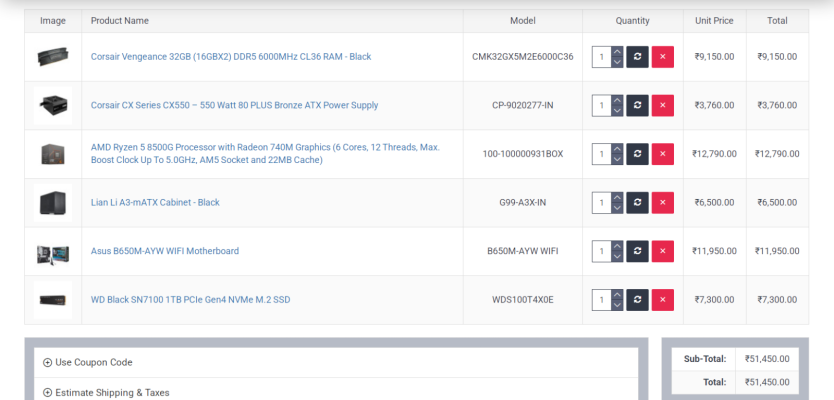Refresh quantity for Asus B650M-AYW motherboard

[637, 251]
